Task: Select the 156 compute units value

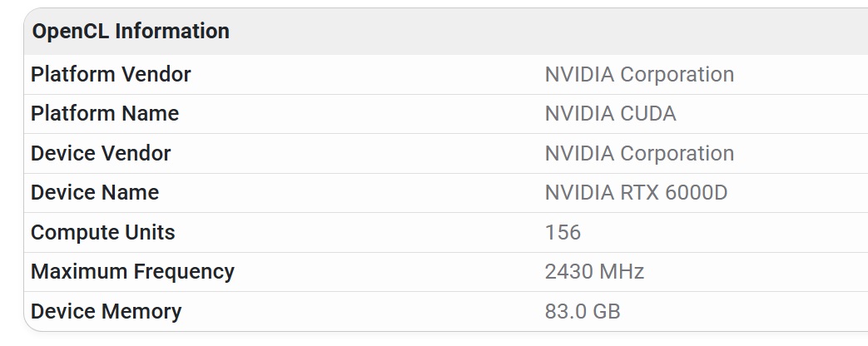Action: [x=563, y=232]
